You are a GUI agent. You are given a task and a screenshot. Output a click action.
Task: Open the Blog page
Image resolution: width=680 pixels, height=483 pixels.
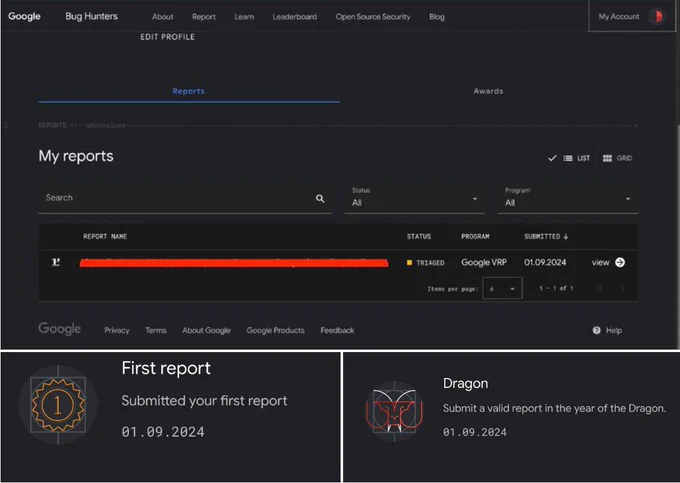437,17
